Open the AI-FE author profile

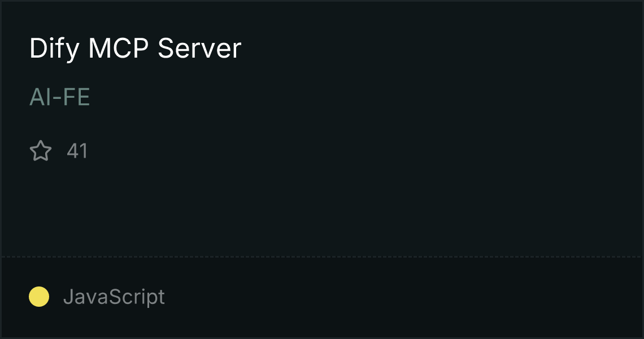point(59,97)
